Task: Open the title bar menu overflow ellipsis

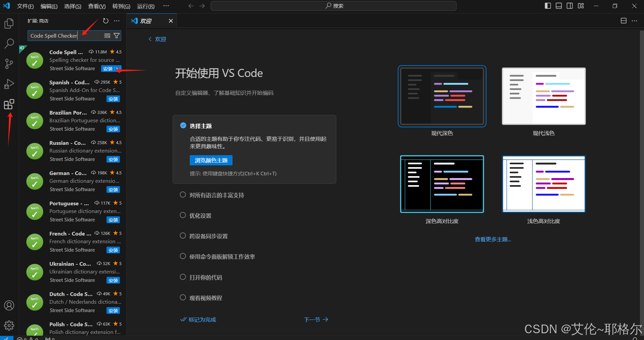Action: (166, 6)
